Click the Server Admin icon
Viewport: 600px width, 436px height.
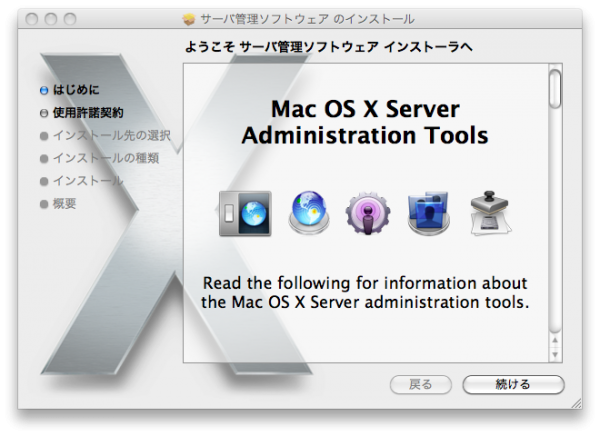click(x=245, y=214)
